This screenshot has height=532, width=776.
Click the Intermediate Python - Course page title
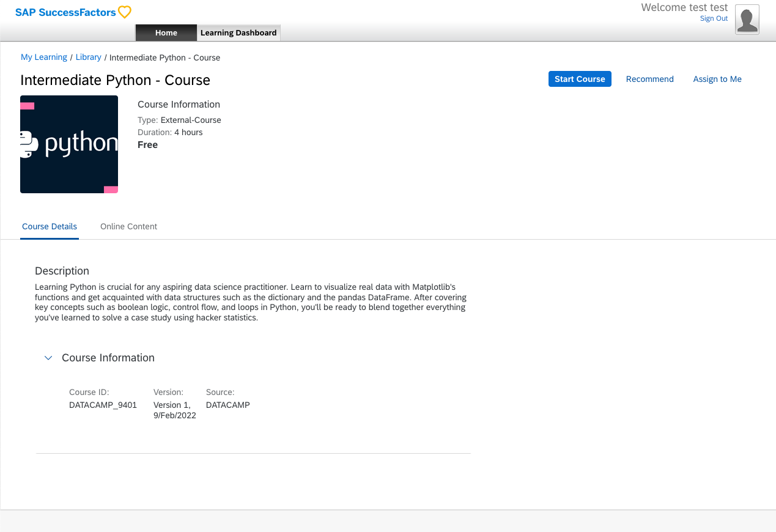pyautogui.click(x=115, y=81)
